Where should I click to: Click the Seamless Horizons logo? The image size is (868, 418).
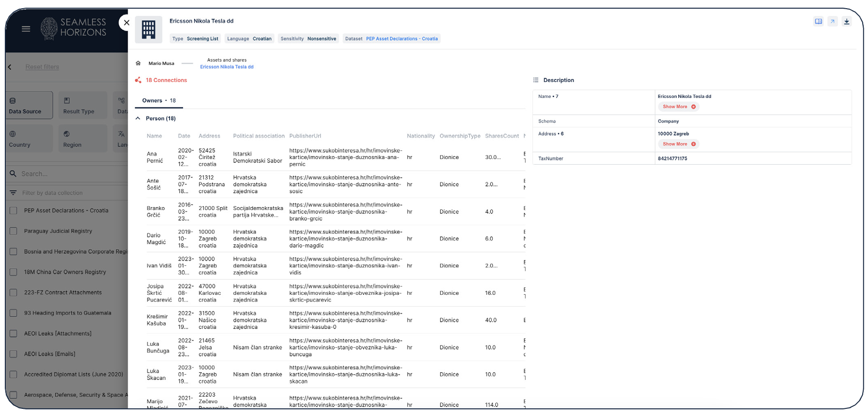coord(73,28)
